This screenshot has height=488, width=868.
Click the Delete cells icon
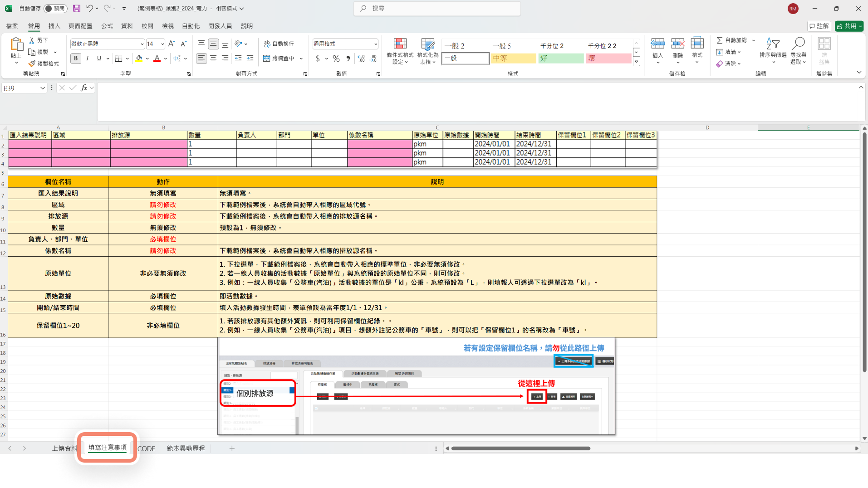[x=677, y=44]
